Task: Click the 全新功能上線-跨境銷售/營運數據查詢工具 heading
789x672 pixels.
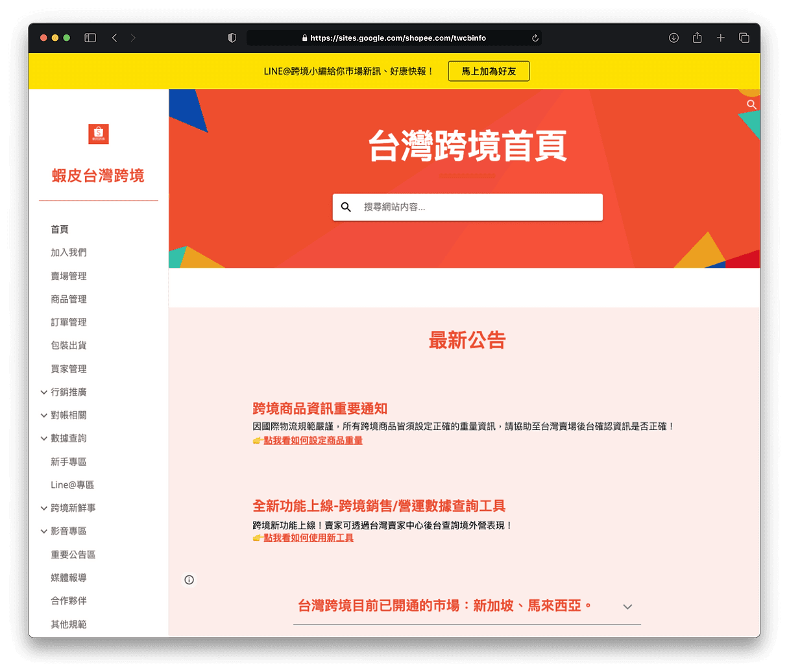Action: pos(379,506)
